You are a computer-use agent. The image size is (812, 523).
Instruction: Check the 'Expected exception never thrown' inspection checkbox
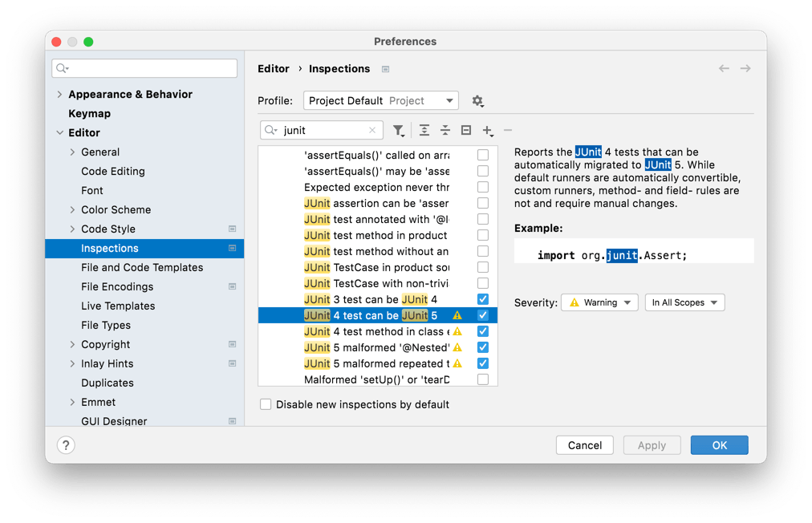483,187
